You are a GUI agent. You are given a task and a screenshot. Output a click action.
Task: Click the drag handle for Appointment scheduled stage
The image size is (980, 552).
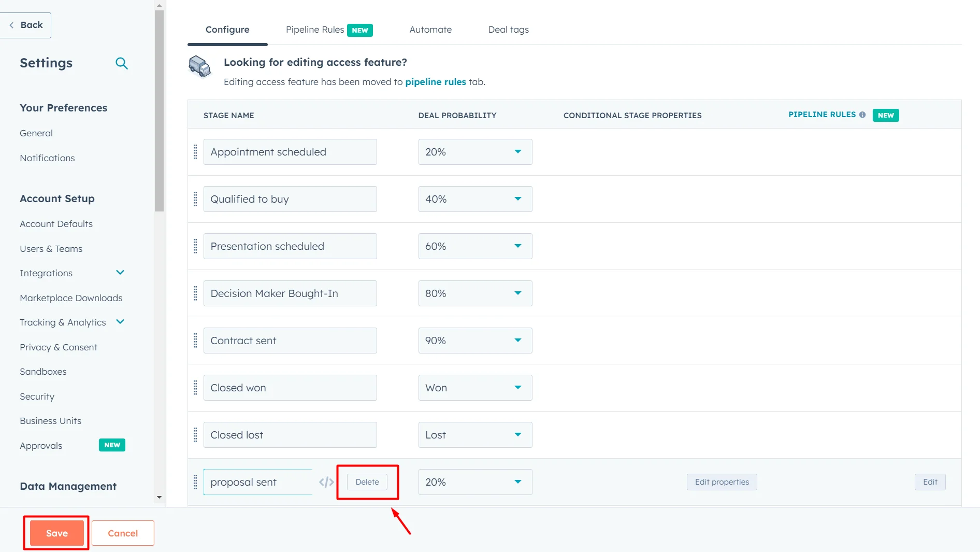[x=195, y=152]
